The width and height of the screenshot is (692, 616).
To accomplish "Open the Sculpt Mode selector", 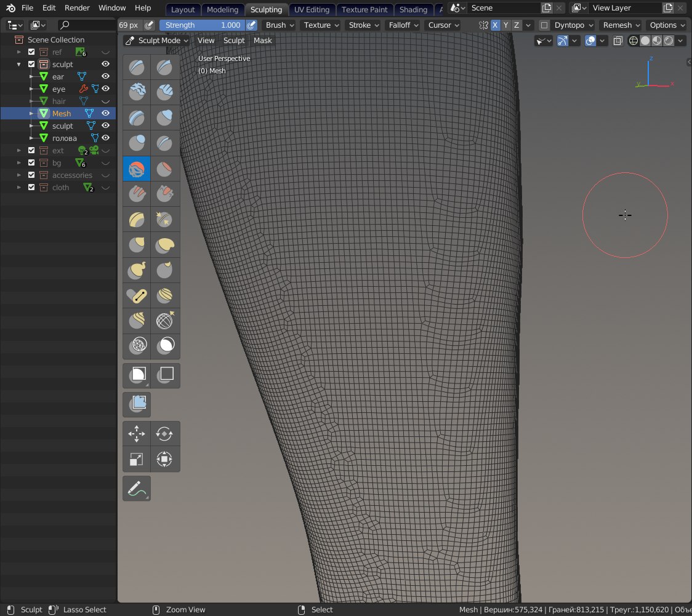I will 156,41.
